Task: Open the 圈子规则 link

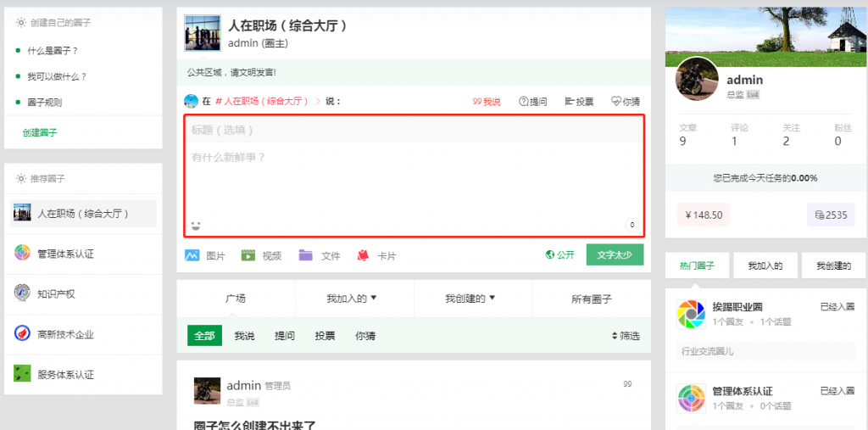Action: coord(45,103)
